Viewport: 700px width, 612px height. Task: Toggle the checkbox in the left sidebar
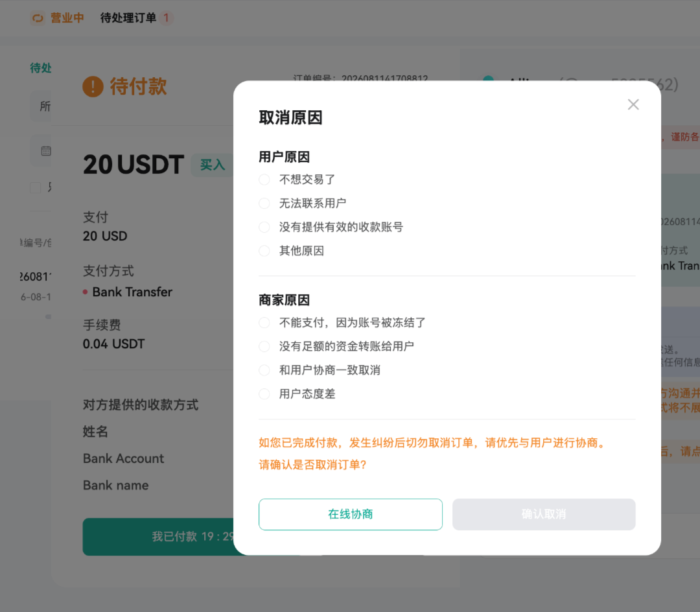(35, 187)
